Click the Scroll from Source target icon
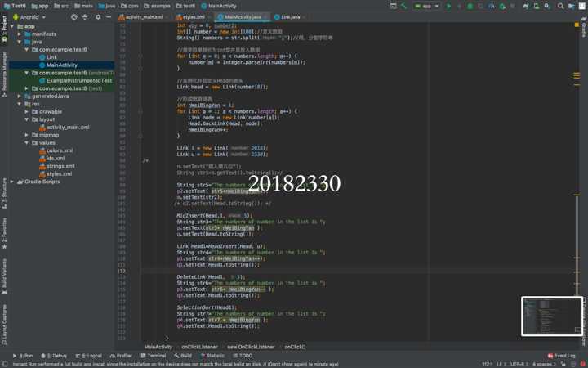Viewport: 588px width, 368px height. 73,17
